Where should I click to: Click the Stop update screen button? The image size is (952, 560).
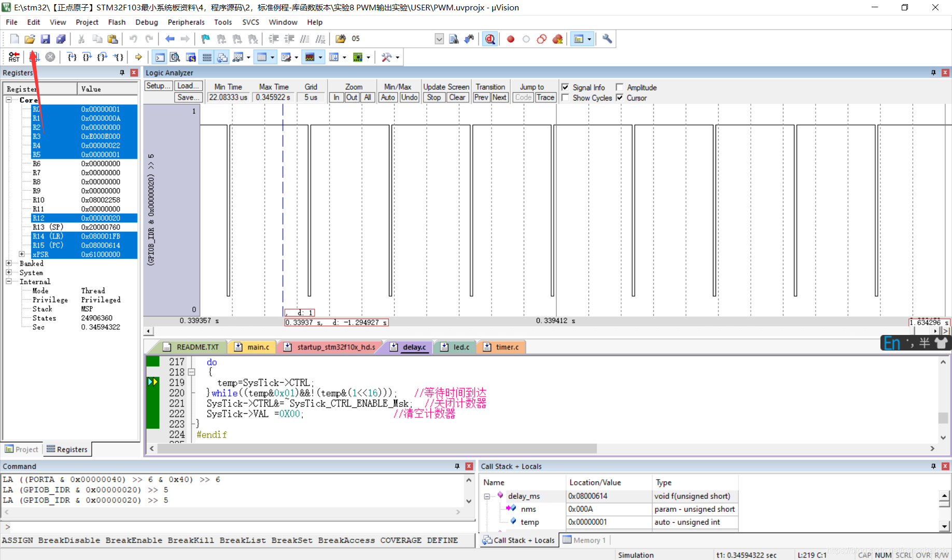coord(434,97)
